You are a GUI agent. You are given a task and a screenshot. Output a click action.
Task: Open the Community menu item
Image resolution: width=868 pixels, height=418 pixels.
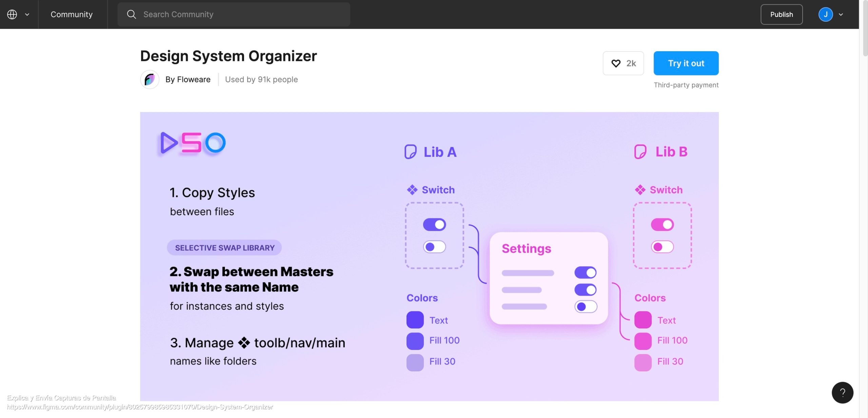[72, 14]
